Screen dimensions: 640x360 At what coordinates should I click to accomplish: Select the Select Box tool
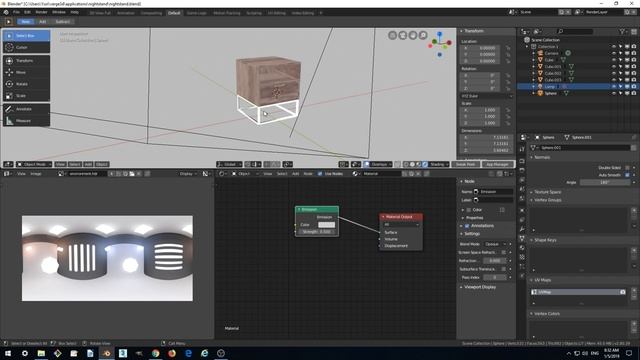click(27, 36)
